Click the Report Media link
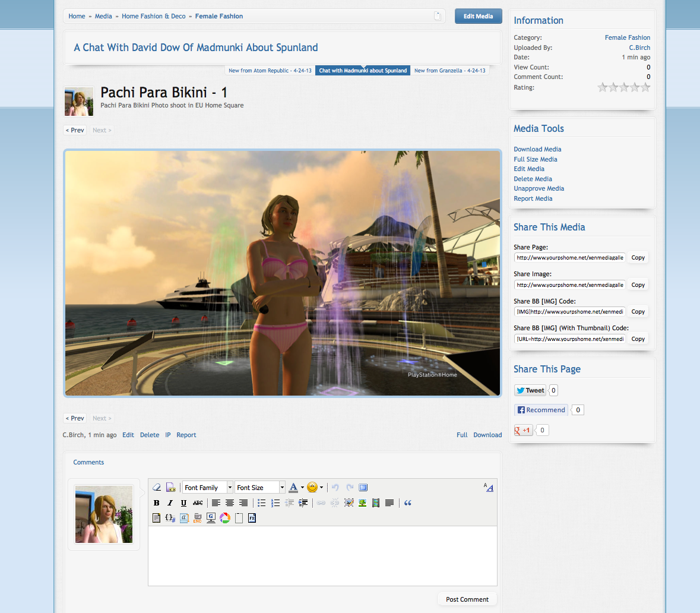700x613 pixels. coord(533,198)
